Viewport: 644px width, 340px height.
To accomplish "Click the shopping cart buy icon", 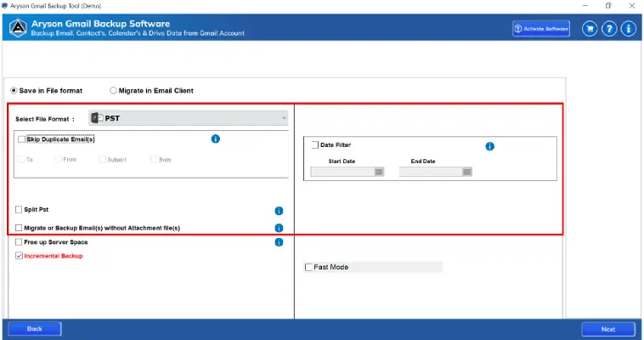I will (x=590, y=29).
